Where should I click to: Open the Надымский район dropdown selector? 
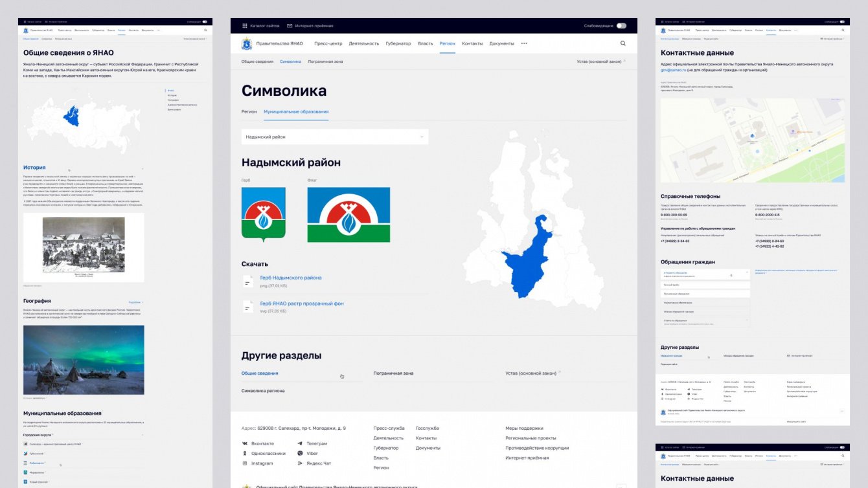pyautogui.click(x=335, y=137)
